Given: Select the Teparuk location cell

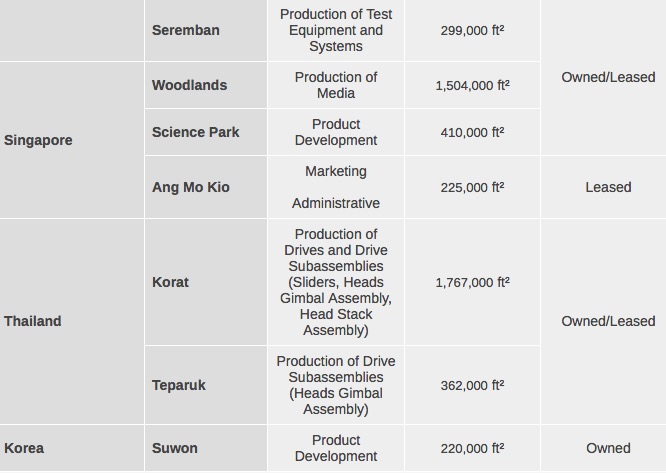Looking at the screenshot, I should [x=179, y=385].
